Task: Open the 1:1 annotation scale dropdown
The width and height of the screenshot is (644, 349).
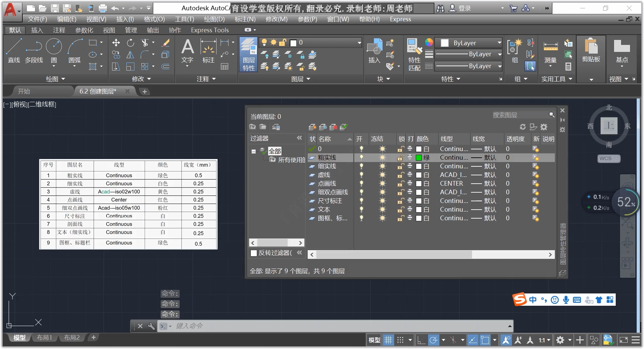Action: pyautogui.click(x=545, y=340)
